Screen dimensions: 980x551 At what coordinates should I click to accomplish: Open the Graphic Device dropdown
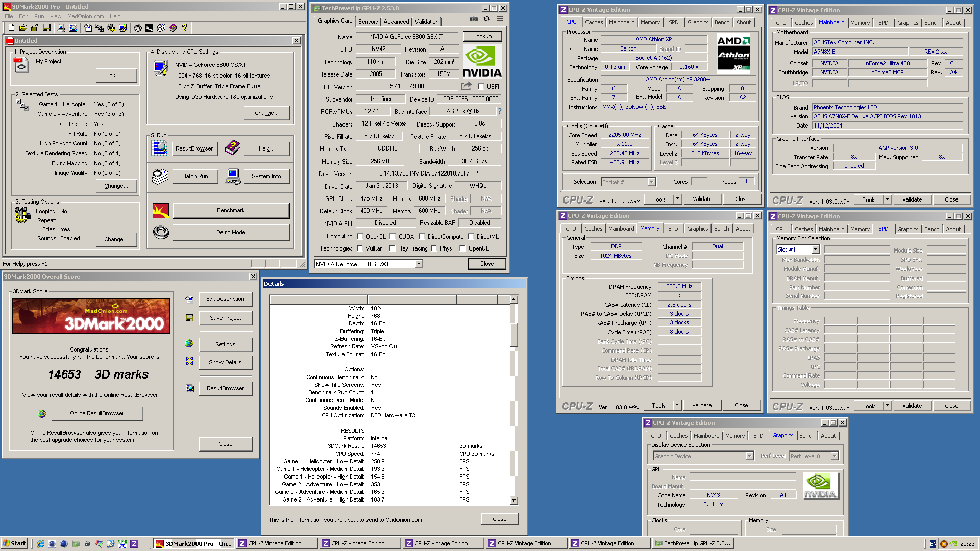749,456
